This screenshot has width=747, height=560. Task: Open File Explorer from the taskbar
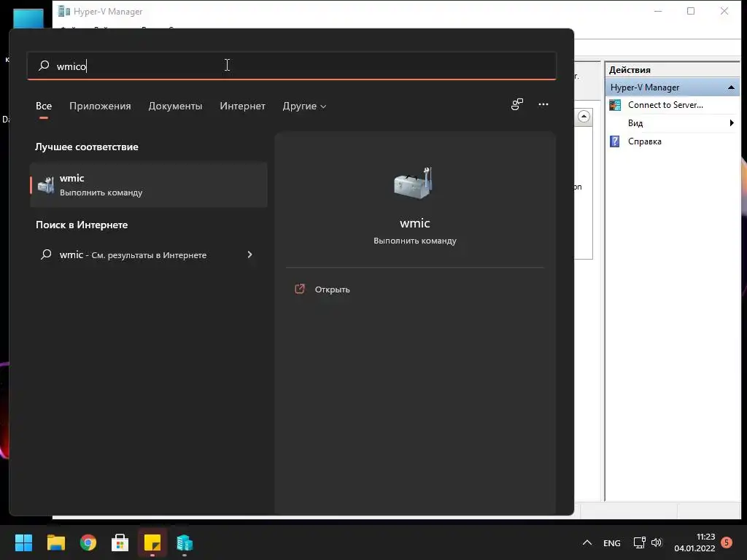pyautogui.click(x=55, y=542)
